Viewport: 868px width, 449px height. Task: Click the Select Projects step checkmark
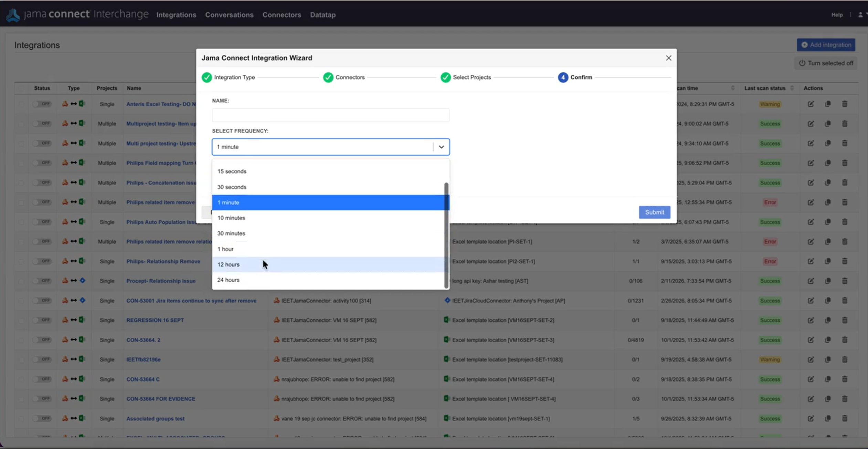pos(446,77)
